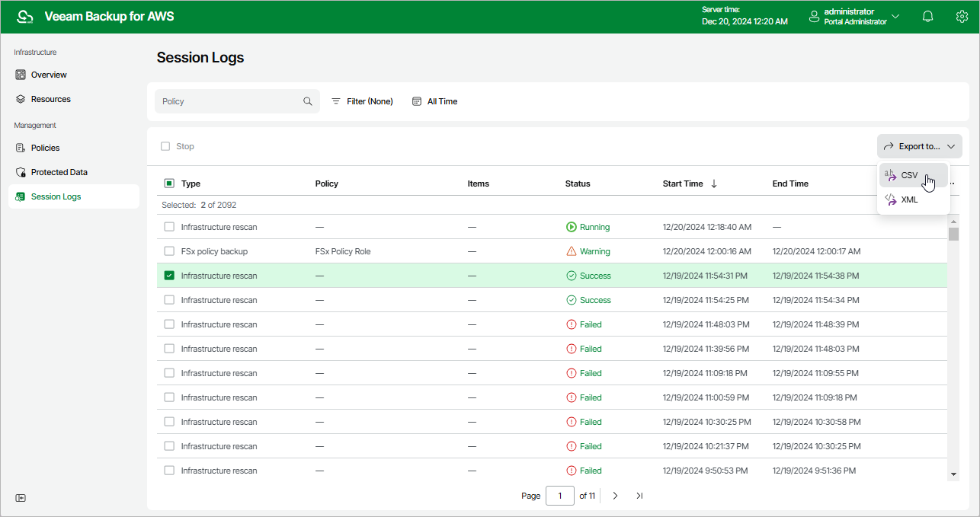This screenshot has height=517, width=980.
Task: Click the Veeam logo icon
Action: [x=25, y=17]
